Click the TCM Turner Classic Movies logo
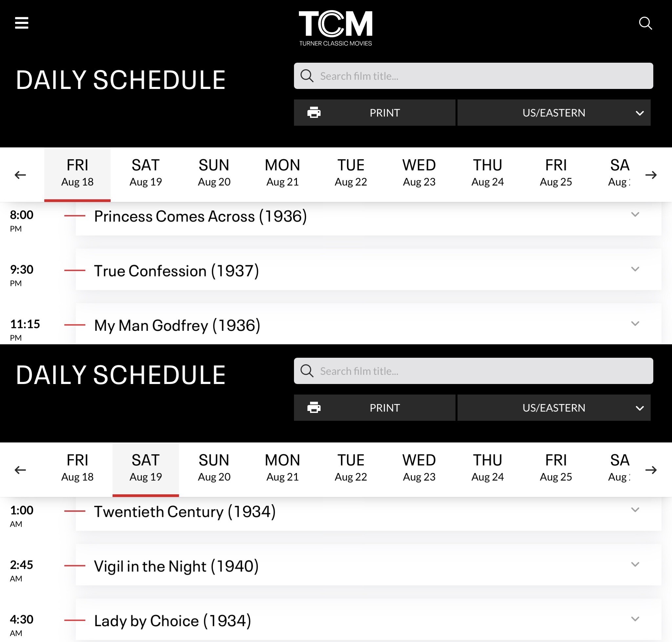Viewport: 672px width, 642px height. tap(335, 28)
